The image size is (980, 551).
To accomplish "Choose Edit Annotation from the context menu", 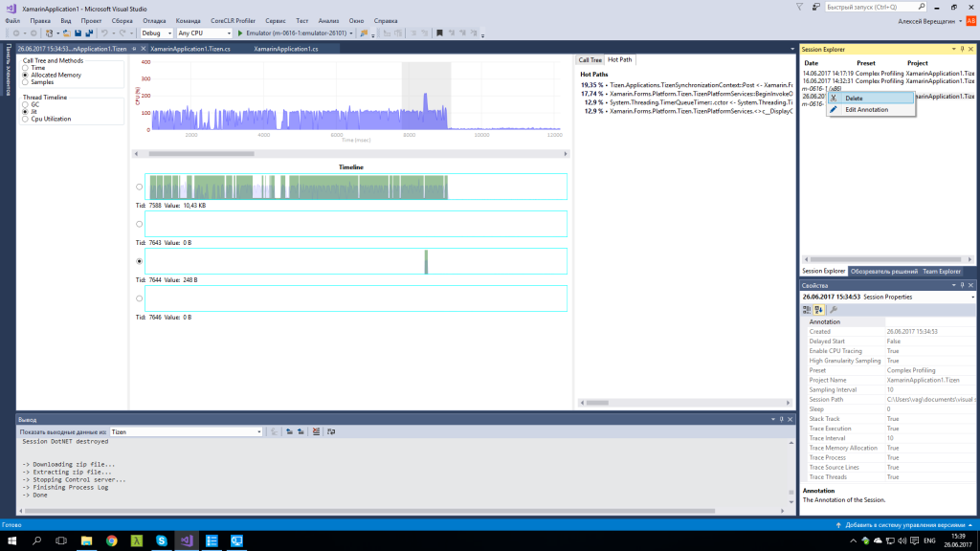I will point(871,110).
